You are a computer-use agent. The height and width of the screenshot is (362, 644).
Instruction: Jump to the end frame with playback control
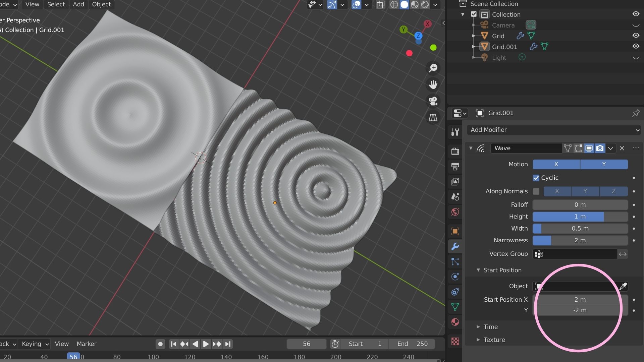click(228, 344)
